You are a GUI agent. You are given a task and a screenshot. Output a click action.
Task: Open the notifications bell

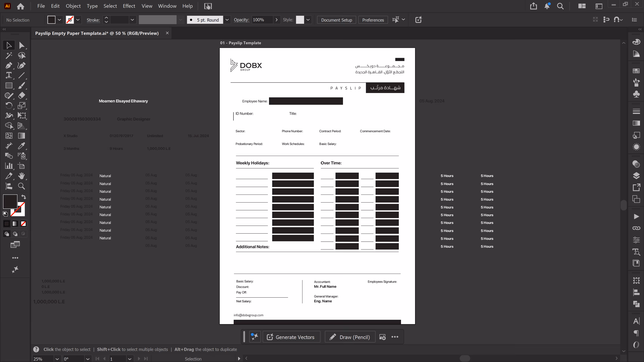(547, 6)
